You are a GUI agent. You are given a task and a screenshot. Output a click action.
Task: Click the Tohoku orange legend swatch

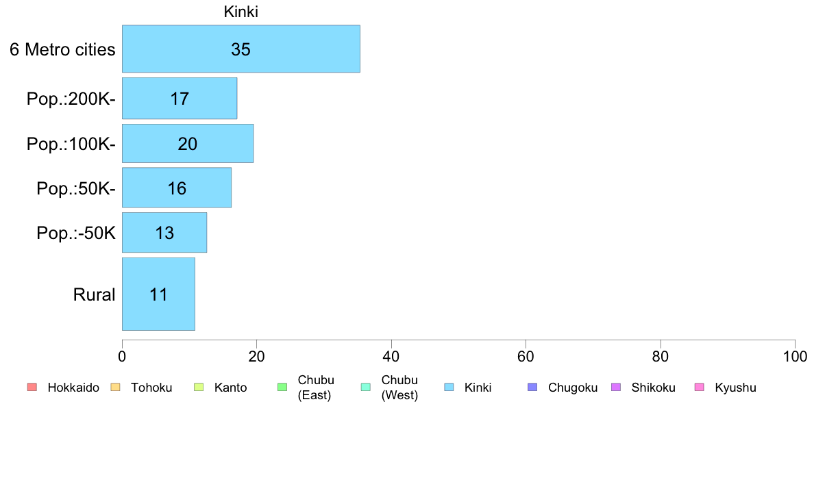(115, 387)
